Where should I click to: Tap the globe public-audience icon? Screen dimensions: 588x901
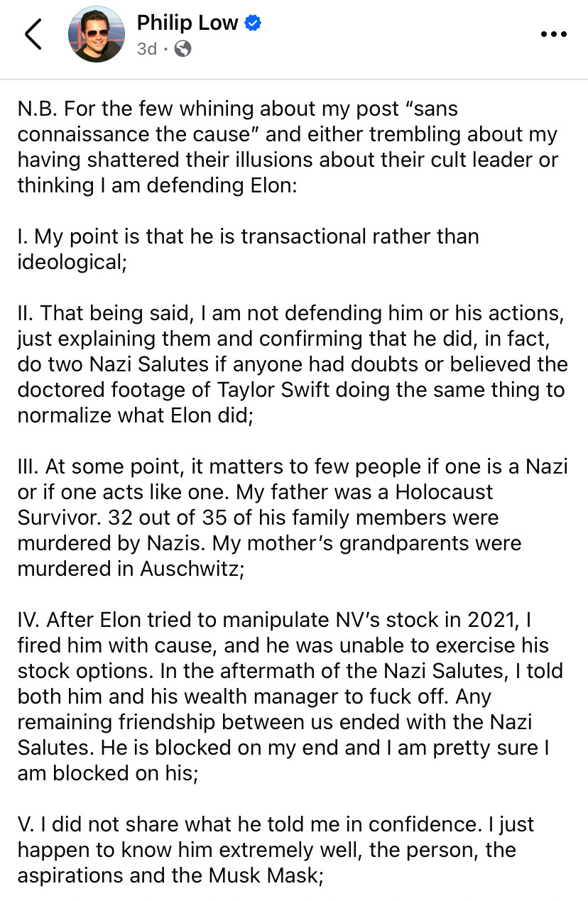[x=183, y=49]
